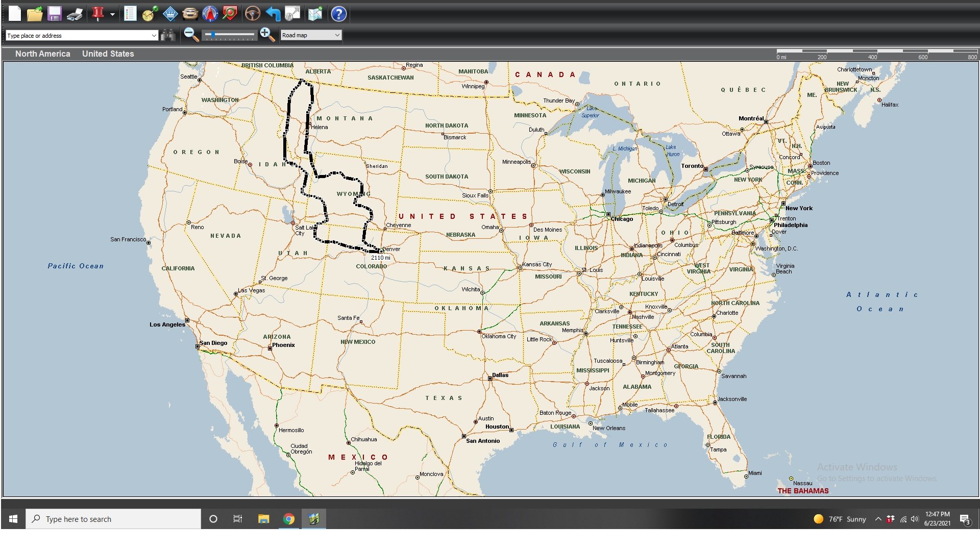Click the globe with green pin icon
This screenshot has height=551, width=980.
pos(150,14)
